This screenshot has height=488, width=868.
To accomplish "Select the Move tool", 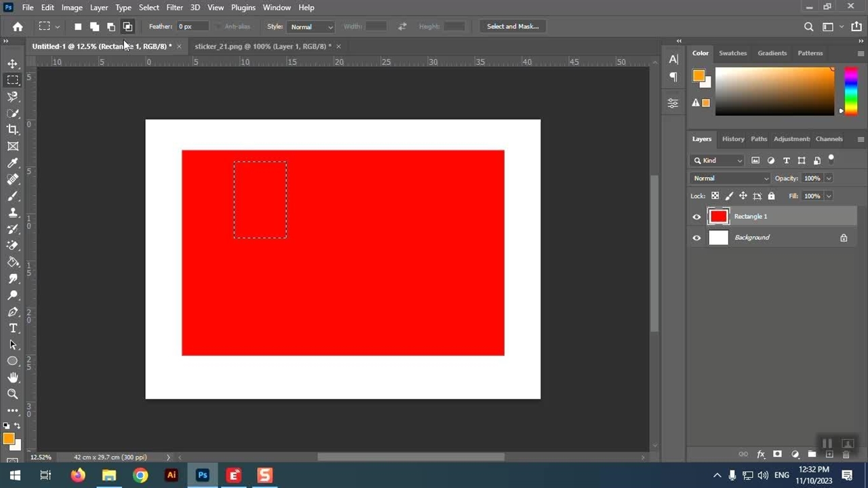I will pyautogui.click(x=12, y=64).
